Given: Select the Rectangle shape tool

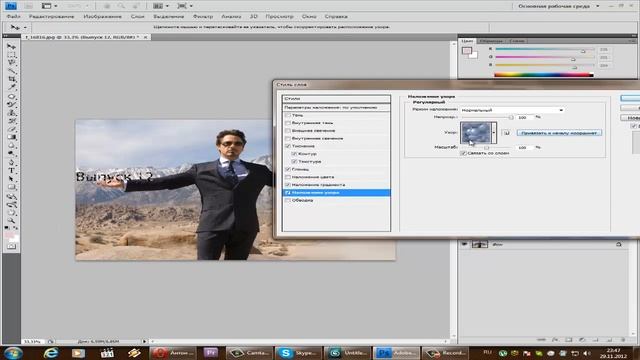Looking at the screenshot, I should [11, 187].
